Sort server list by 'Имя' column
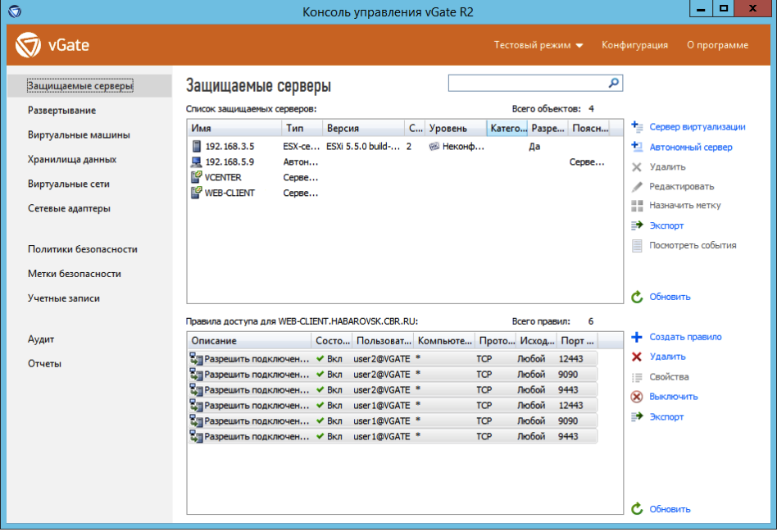The height and width of the screenshot is (532, 777). 234,129
